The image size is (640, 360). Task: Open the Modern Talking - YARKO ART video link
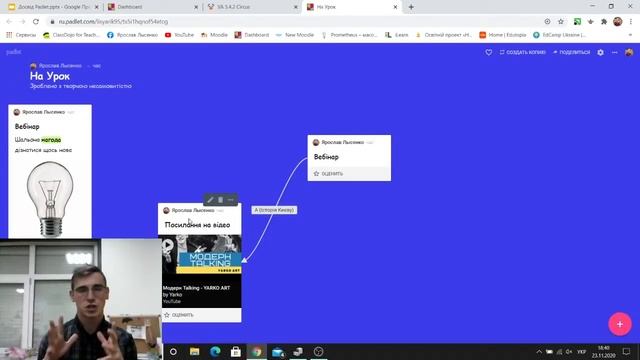pos(196,288)
